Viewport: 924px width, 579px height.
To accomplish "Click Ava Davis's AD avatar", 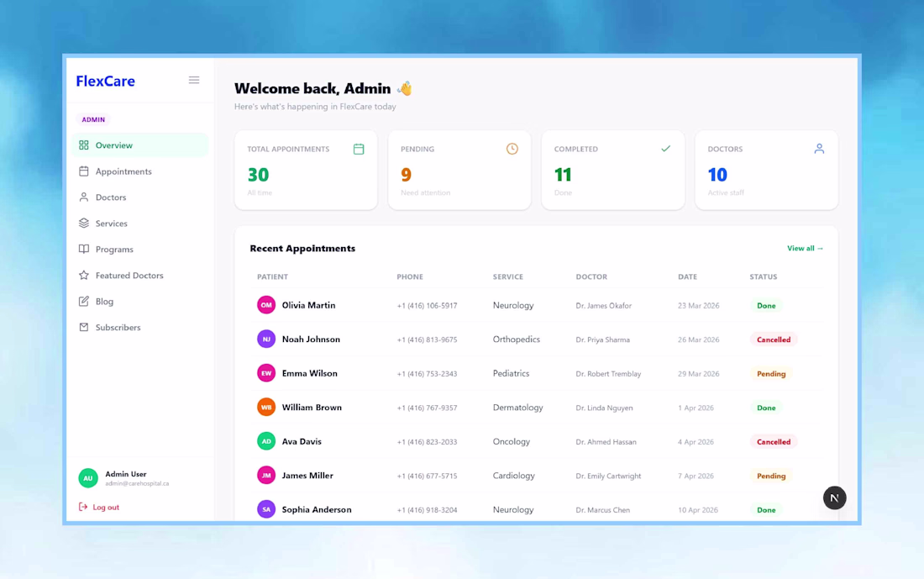I will (x=266, y=441).
